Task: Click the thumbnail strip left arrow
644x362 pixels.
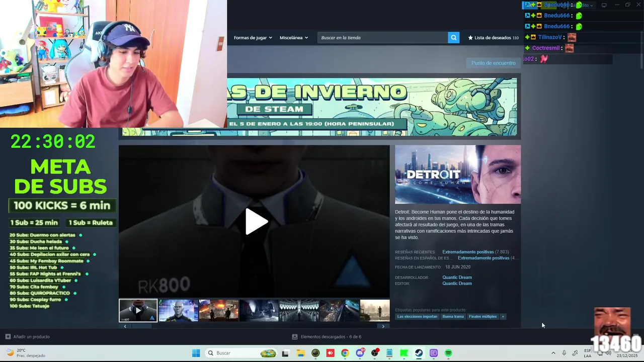Action: [125, 326]
